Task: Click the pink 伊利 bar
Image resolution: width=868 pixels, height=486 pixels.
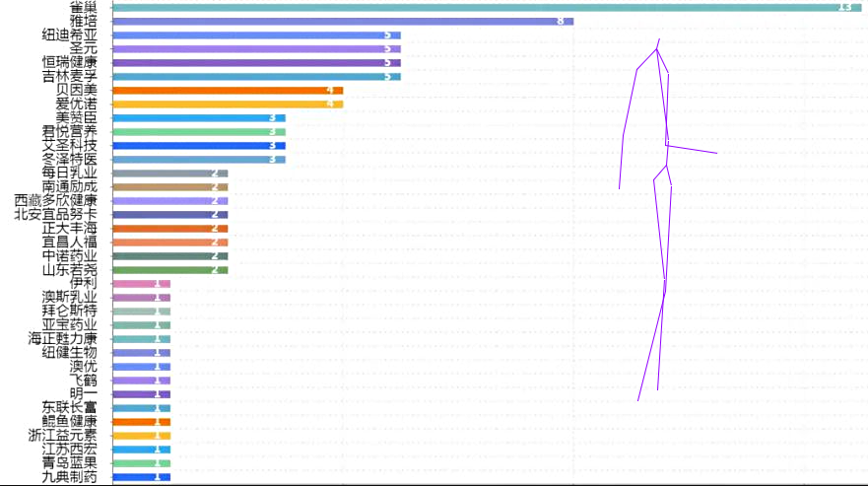Action: click(x=141, y=284)
